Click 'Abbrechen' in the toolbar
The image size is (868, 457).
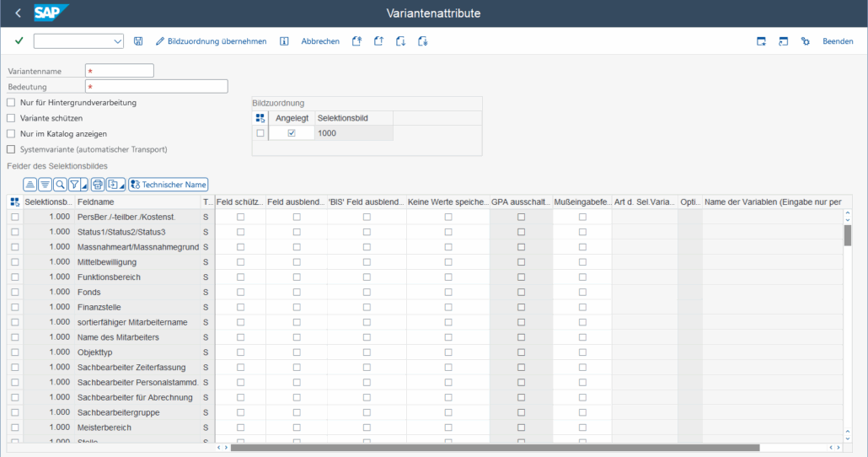click(320, 41)
